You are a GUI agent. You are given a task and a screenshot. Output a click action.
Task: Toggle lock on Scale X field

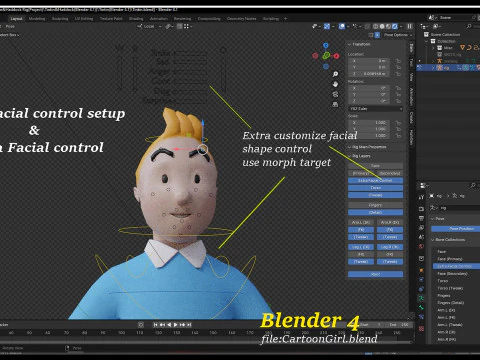click(x=398, y=123)
